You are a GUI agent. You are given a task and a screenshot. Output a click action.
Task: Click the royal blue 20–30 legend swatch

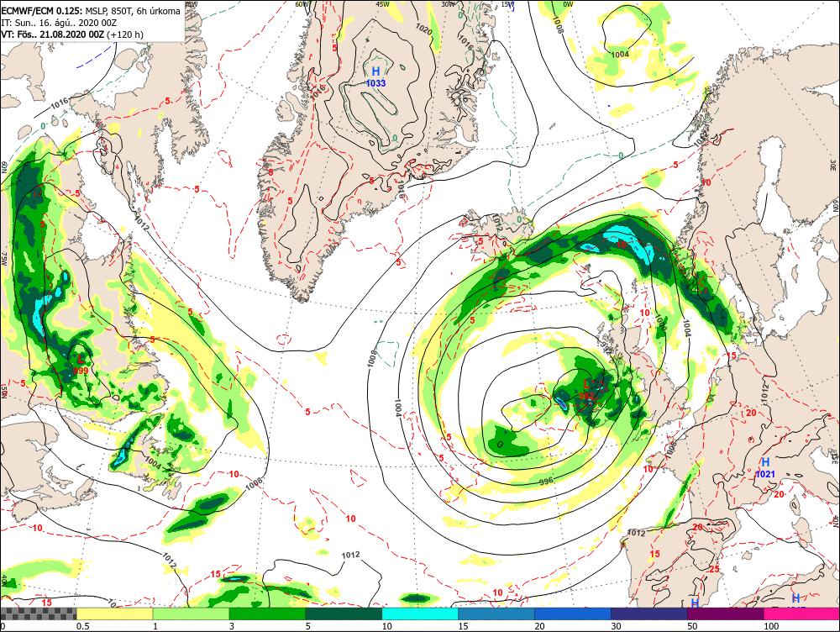click(x=573, y=614)
